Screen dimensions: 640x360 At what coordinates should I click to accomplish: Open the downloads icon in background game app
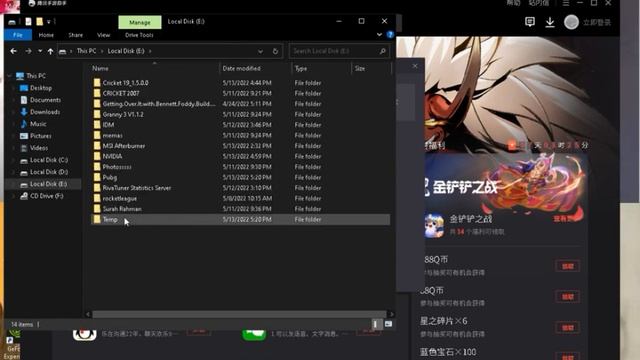pyautogui.click(x=550, y=22)
